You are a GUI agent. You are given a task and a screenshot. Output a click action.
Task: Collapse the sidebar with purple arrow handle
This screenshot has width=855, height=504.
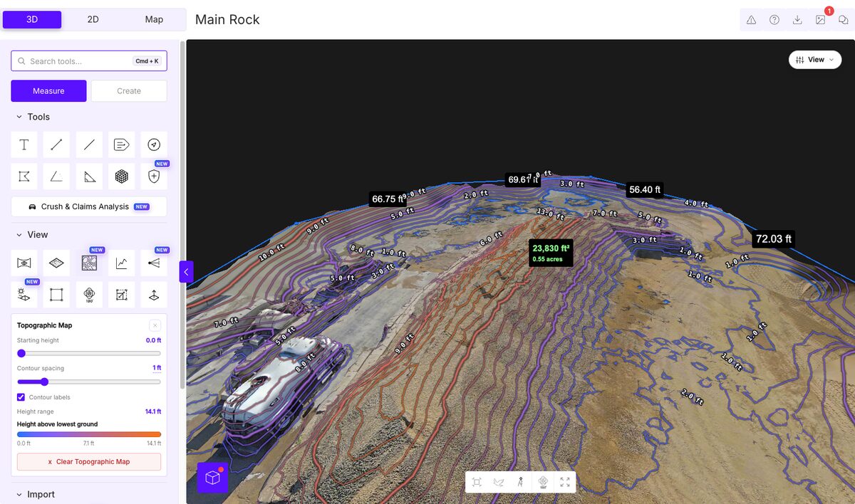(x=186, y=271)
